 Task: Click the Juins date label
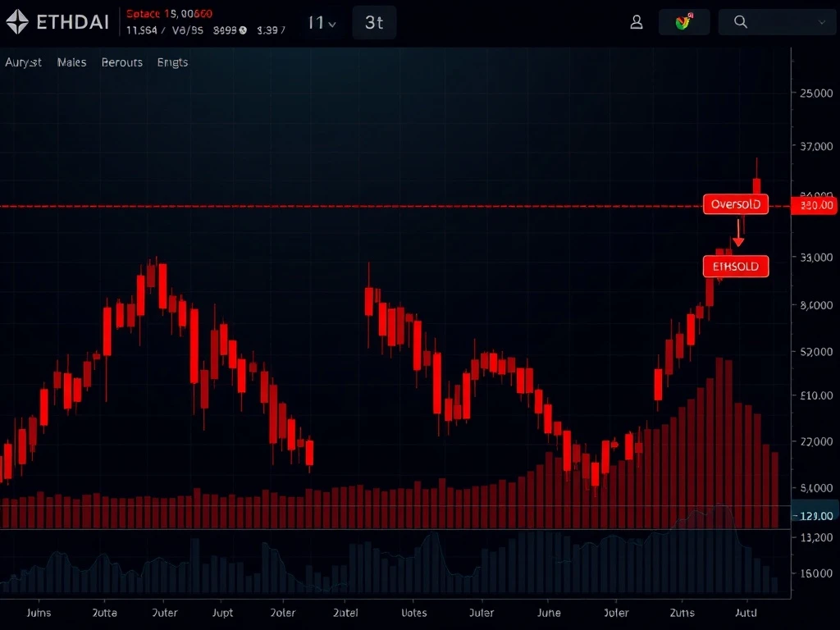click(x=39, y=612)
